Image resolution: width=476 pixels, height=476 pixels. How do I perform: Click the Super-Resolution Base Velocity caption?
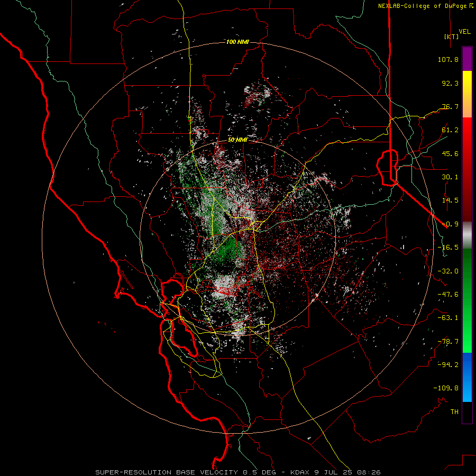237,472
